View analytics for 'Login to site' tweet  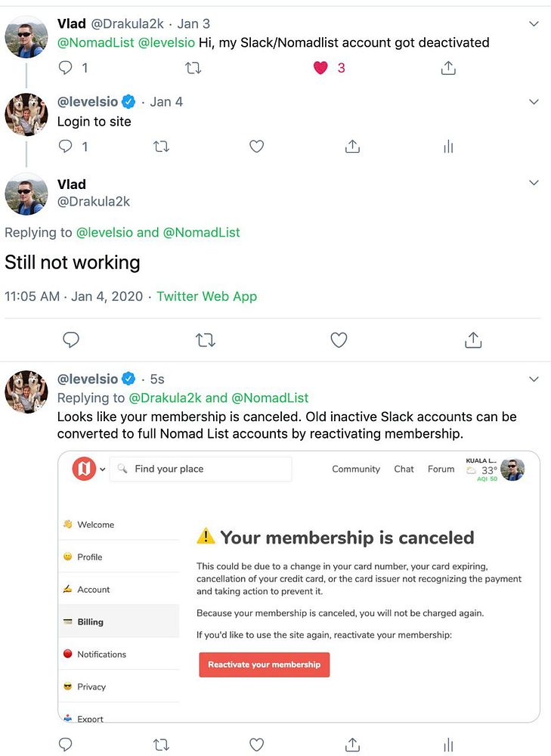[x=448, y=147]
